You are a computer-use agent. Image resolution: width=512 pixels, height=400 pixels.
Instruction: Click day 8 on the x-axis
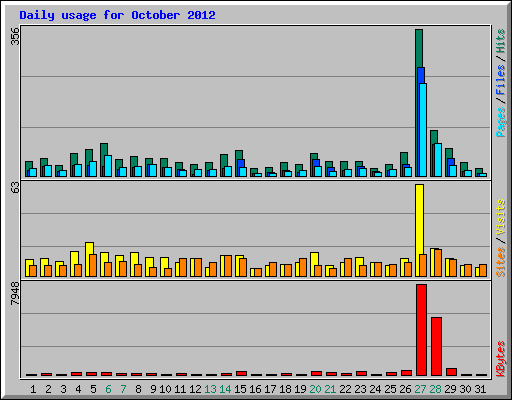(138, 389)
